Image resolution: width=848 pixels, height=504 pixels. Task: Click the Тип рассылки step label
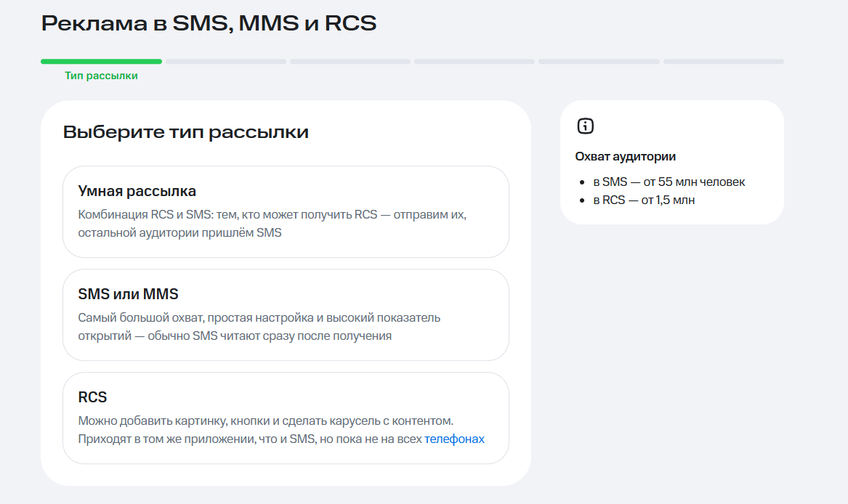point(101,76)
